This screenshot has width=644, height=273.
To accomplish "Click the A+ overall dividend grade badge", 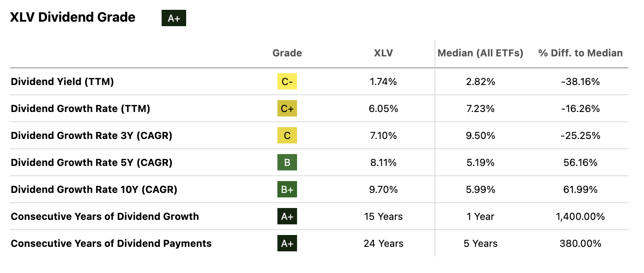I will [x=173, y=18].
